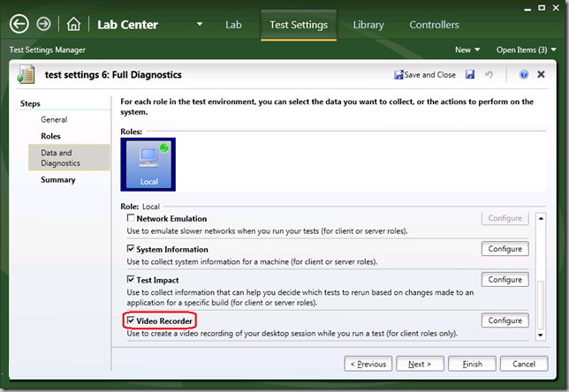
Task: Go back with the back arrow icon
Action: [19, 25]
